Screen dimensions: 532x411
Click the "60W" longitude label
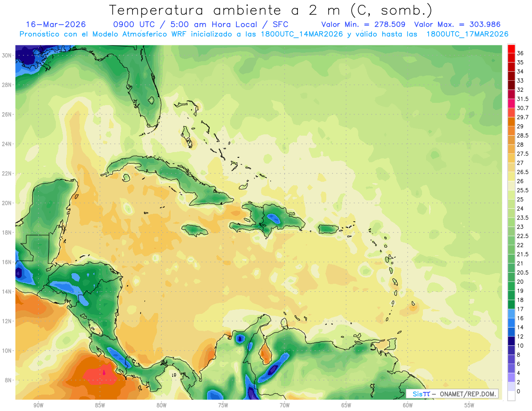(x=408, y=405)
